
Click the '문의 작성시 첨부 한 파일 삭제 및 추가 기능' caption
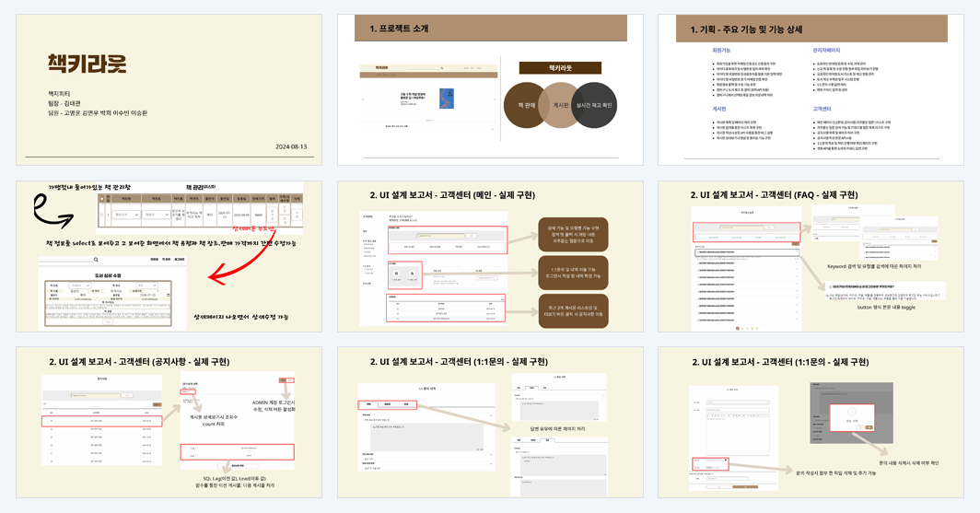click(836, 473)
